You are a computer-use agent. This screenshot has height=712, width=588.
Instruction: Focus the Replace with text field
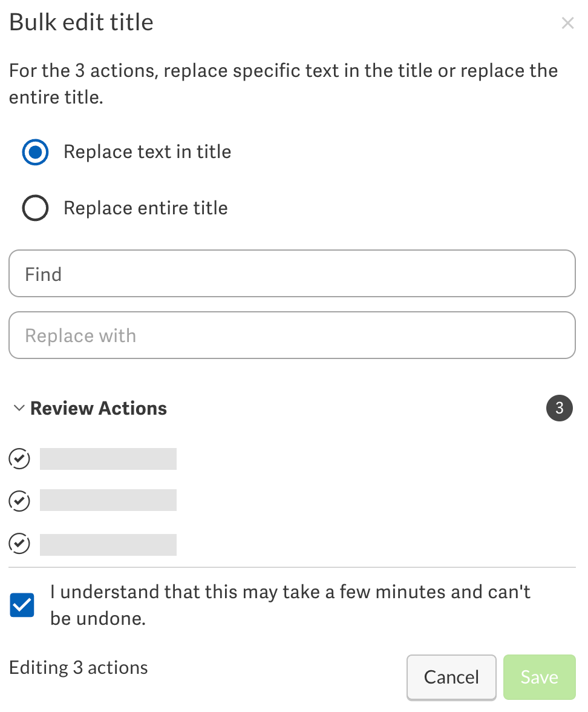pyautogui.click(x=292, y=335)
